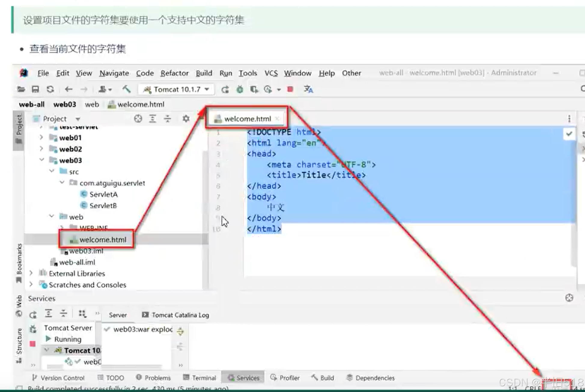
Task: Click the Translate icon in toolbar
Action: pyautogui.click(x=308, y=89)
